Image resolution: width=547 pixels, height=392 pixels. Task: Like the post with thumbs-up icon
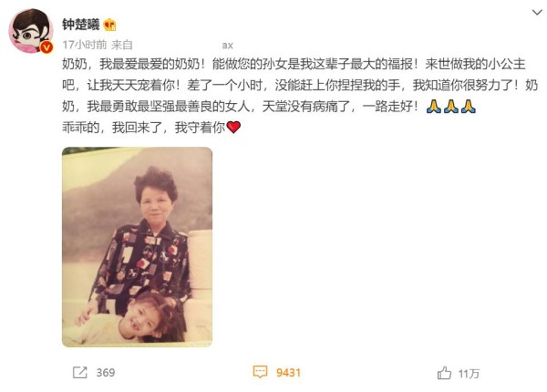click(x=445, y=373)
